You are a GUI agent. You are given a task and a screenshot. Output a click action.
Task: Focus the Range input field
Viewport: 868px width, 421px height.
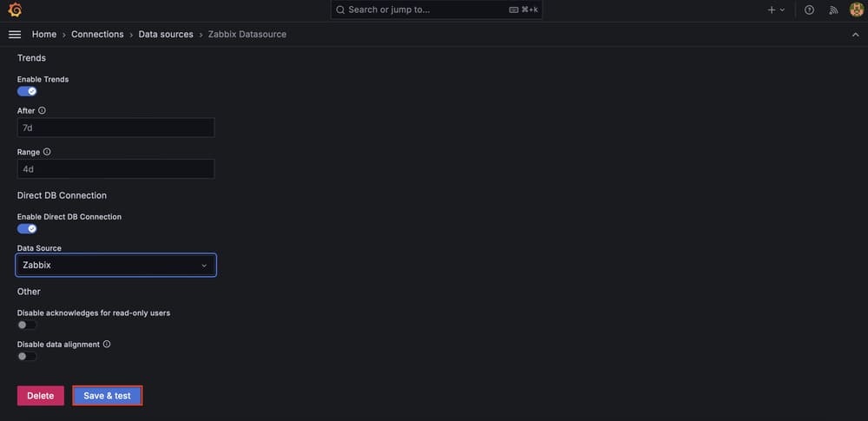pyautogui.click(x=115, y=169)
